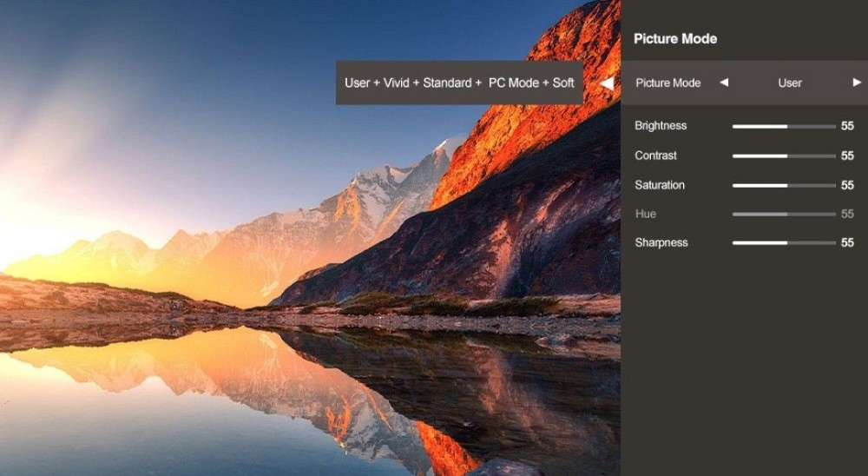Click the mountain landscape preview image
868x476 pixels.
310,266
